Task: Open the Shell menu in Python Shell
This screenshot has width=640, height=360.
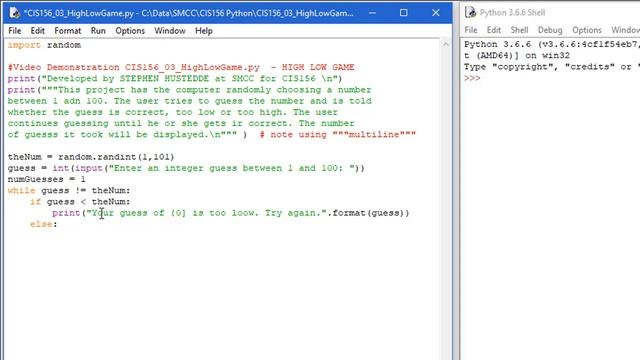Action: pyautogui.click(x=519, y=30)
